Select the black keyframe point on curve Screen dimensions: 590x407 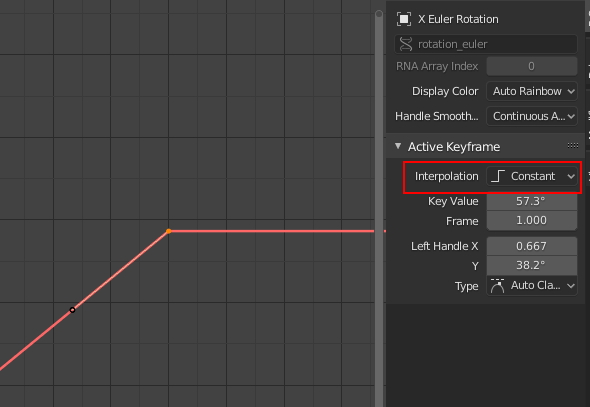point(72,310)
